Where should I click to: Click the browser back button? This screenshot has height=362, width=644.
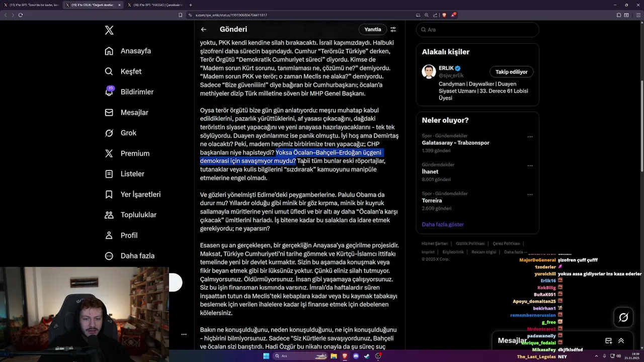tap(6, 15)
